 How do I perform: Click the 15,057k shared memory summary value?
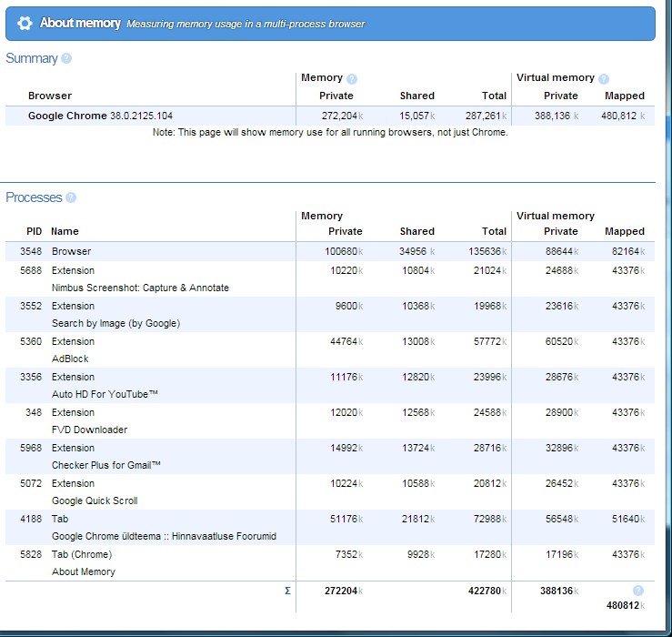pos(417,116)
